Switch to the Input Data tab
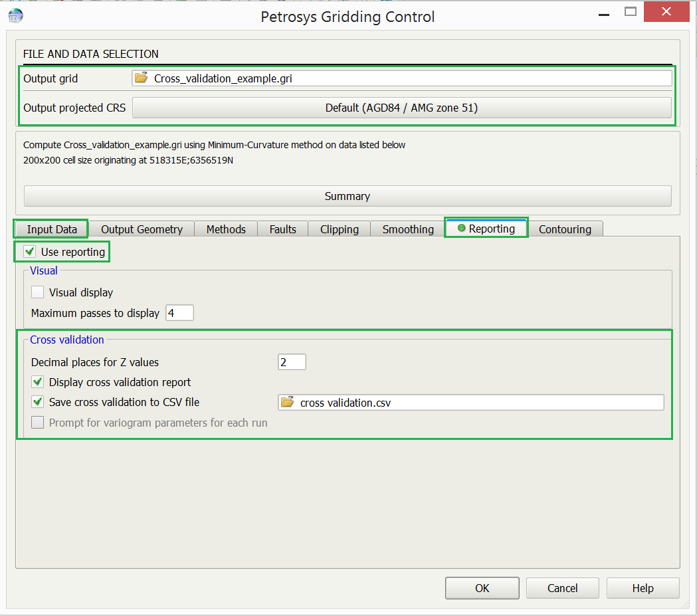 pos(52,229)
